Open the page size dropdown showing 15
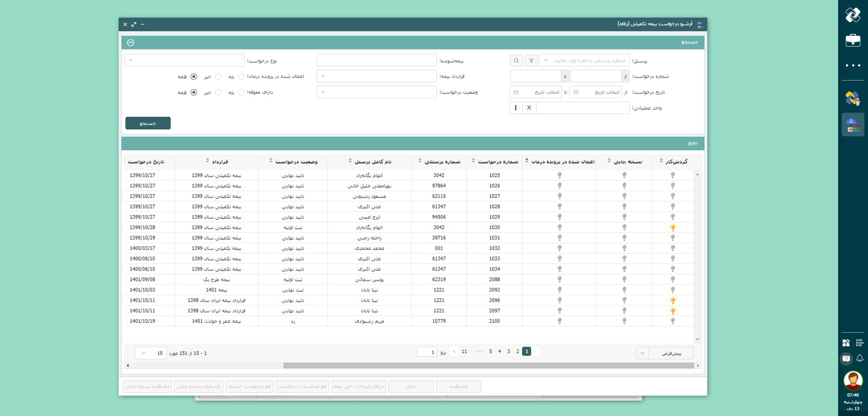The image size is (868, 416). [151, 353]
